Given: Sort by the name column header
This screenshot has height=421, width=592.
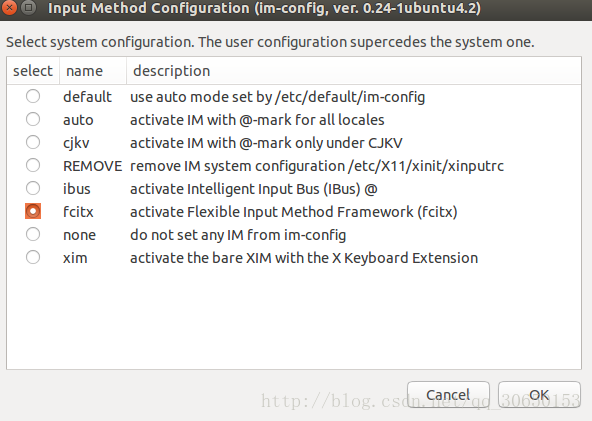Looking at the screenshot, I should pos(93,71).
